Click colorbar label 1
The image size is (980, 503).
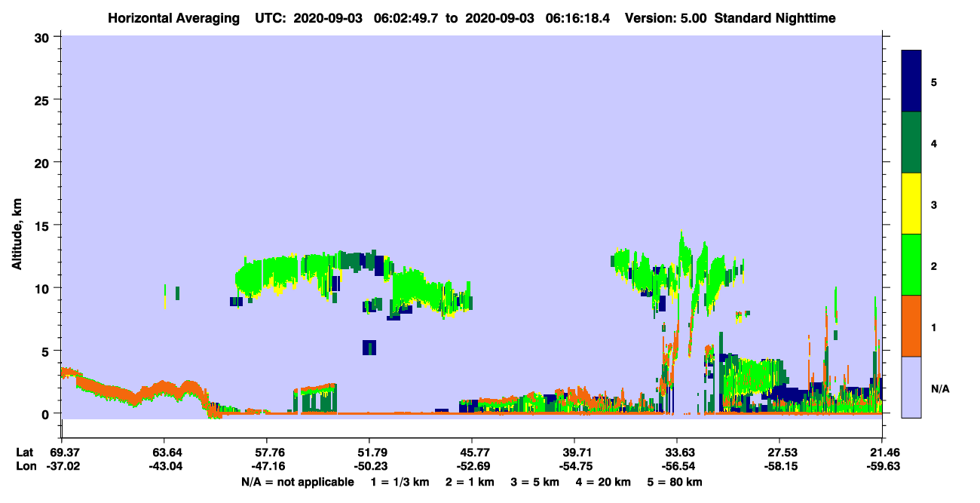(x=934, y=327)
